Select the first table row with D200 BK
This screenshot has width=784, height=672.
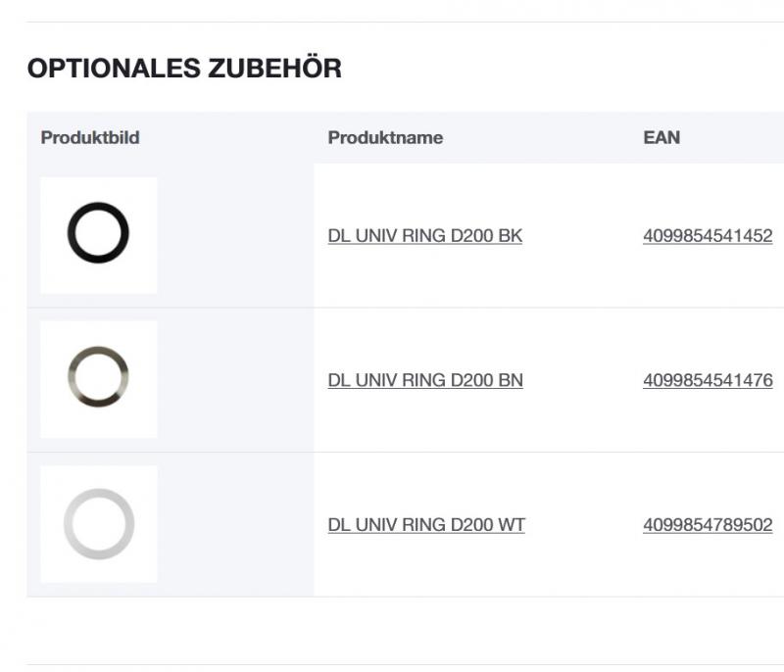(x=245, y=236)
